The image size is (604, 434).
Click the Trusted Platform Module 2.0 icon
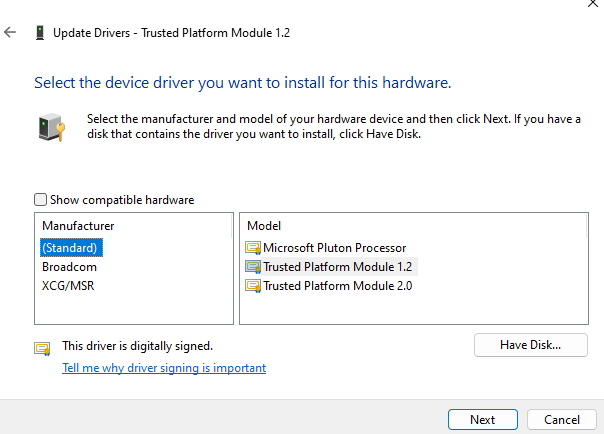pos(253,286)
